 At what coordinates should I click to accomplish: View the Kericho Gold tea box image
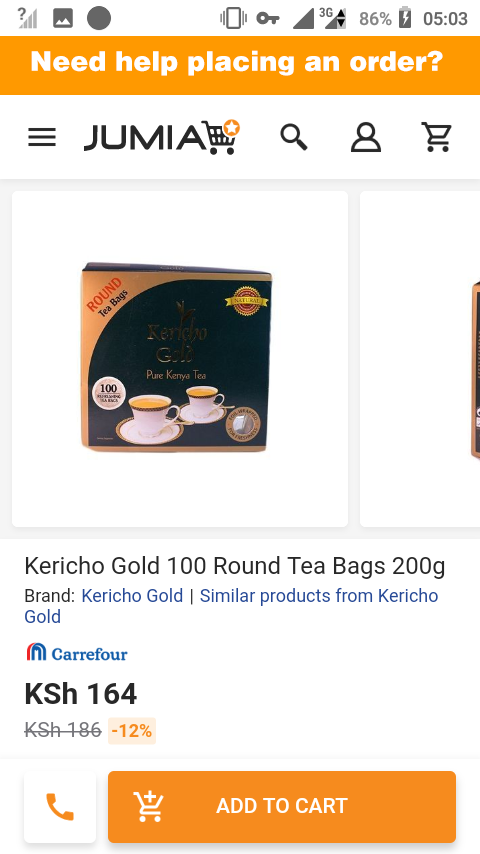180,358
